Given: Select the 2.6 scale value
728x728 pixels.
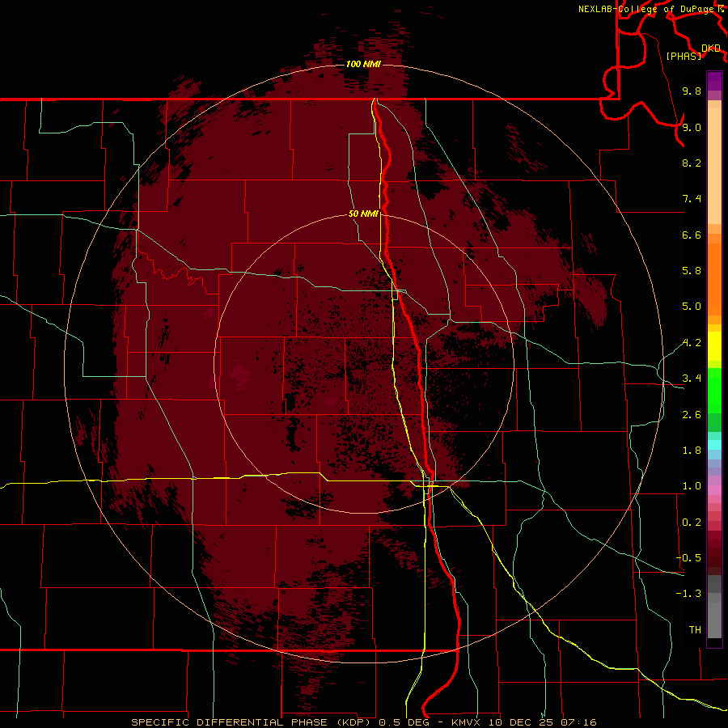Looking at the screenshot, I should 692,415.
